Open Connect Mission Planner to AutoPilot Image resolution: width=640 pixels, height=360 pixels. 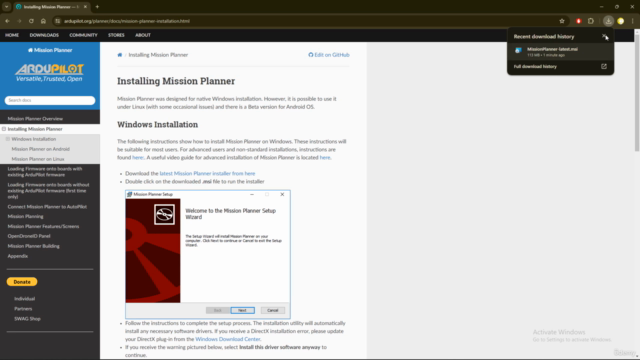(x=47, y=207)
